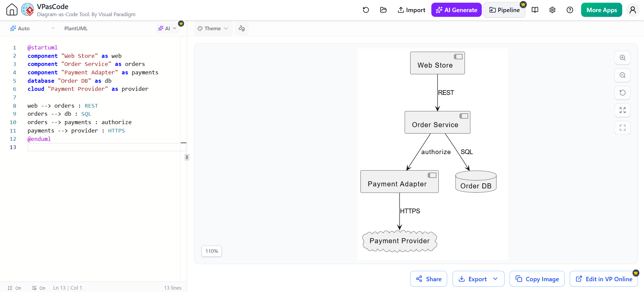Open the help question mark icon
This screenshot has width=644, height=292.
570,10
